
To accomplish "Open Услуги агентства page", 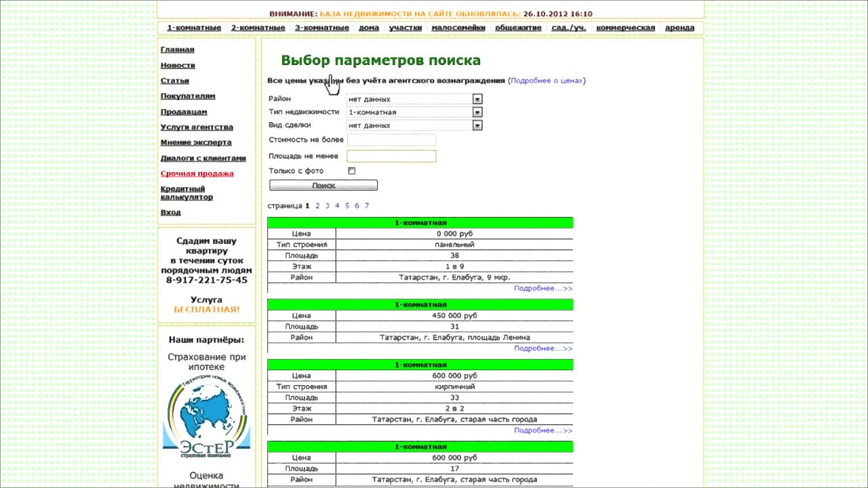I will (197, 127).
